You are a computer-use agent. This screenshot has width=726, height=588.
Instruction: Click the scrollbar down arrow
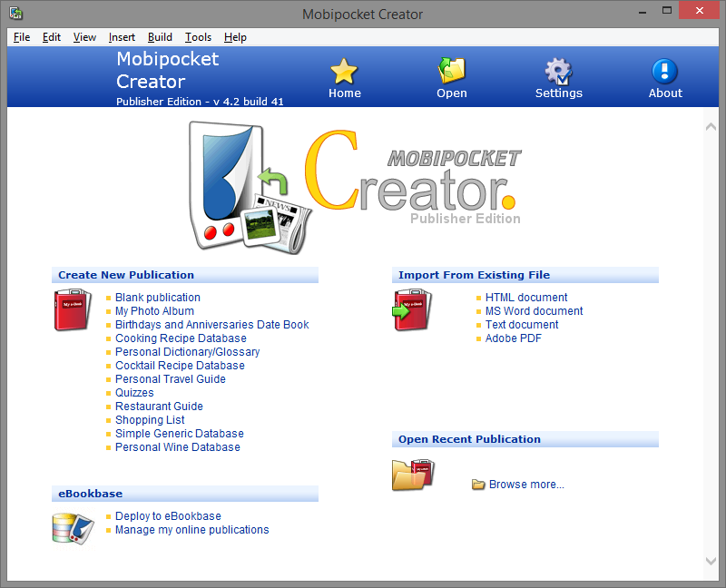click(x=711, y=561)
